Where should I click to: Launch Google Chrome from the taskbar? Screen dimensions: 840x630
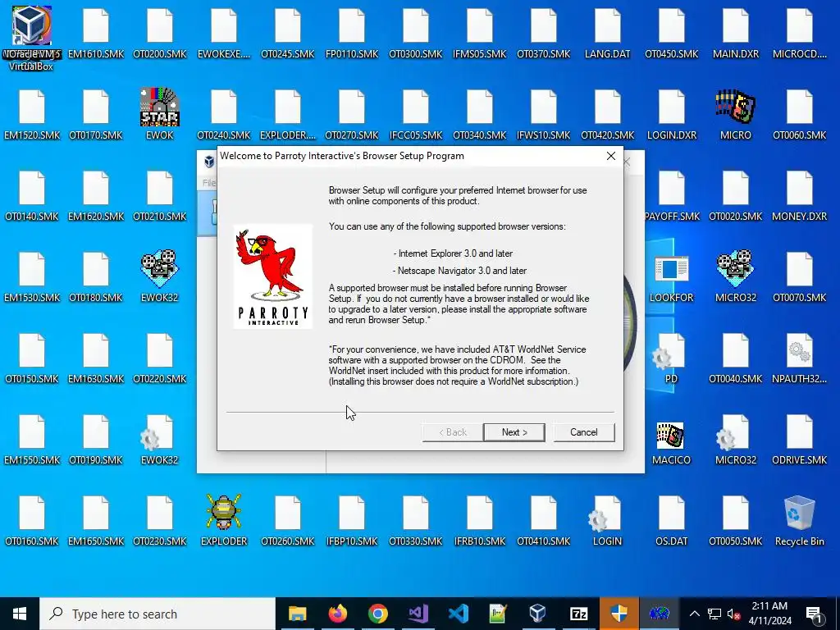click(x=377, y=614)
